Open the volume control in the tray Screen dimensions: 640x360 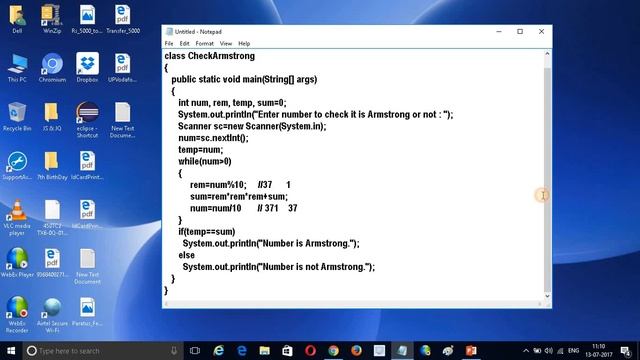click(549, 351)
